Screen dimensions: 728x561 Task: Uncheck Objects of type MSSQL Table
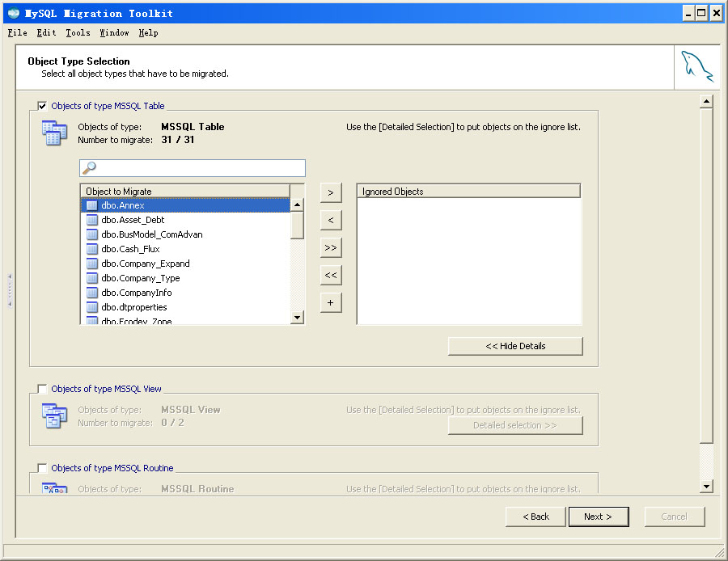click(x=41, y=105)
